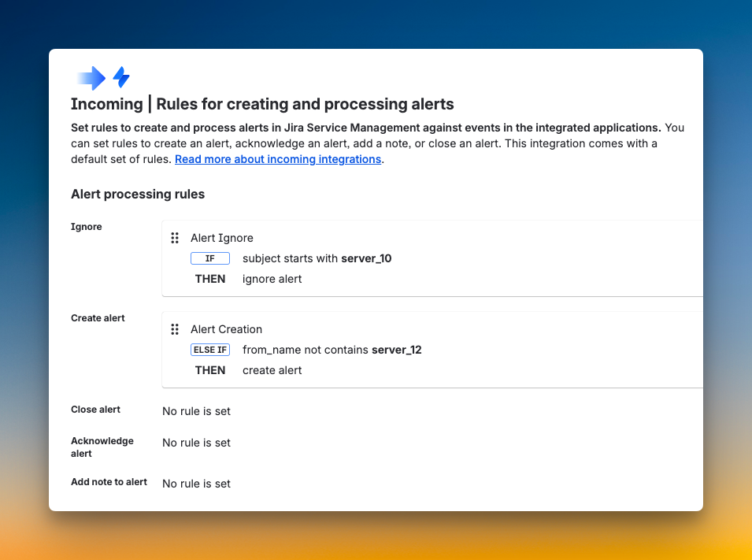This screenshot has height=560, width=752.
Task: Click the lightning bolt alerts icon
Action: (x=121, y=77)
